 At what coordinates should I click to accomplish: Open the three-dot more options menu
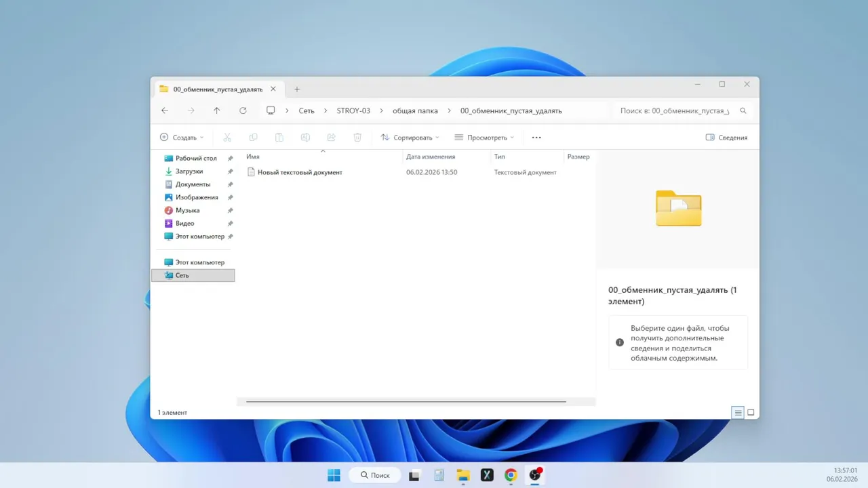tap(536, 138)
